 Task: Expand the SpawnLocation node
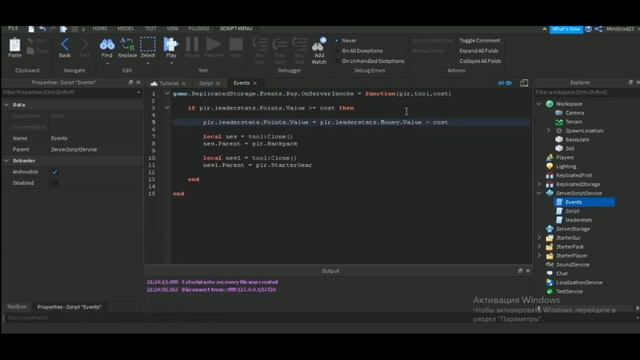[x=549, y=131]
